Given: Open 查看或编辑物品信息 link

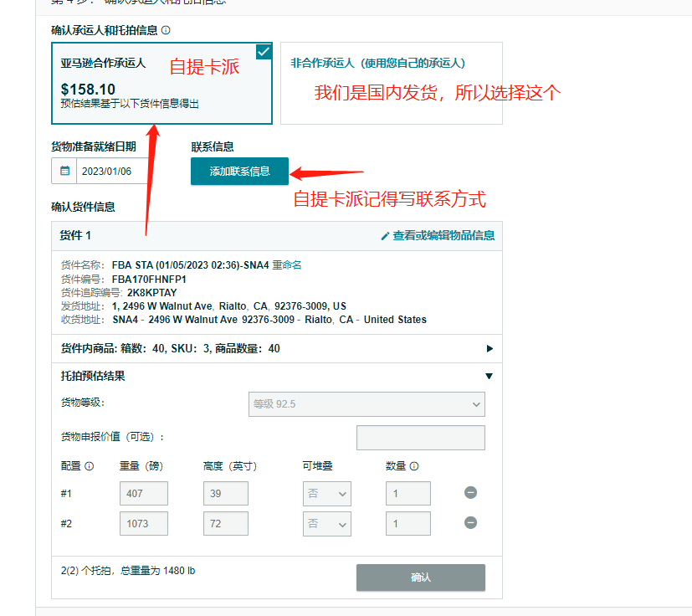Looking at the screenshot, I should 443,235.
